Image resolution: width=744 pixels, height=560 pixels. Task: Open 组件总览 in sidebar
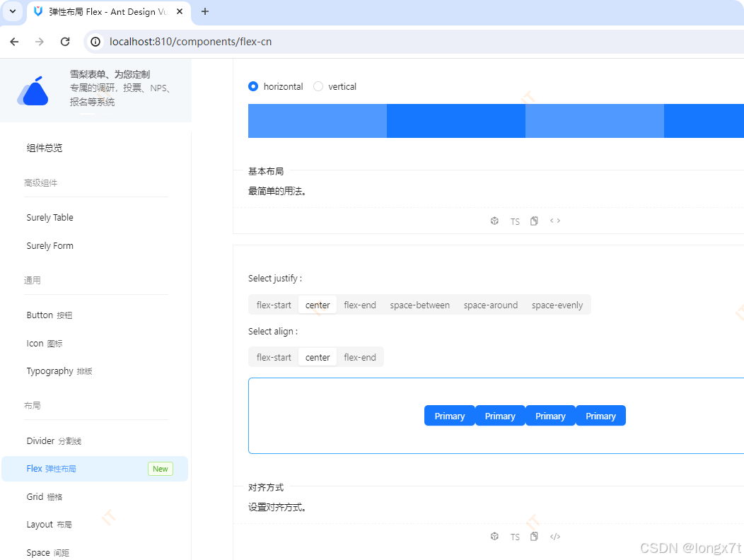pyautogui.click(x=95, y=148)
